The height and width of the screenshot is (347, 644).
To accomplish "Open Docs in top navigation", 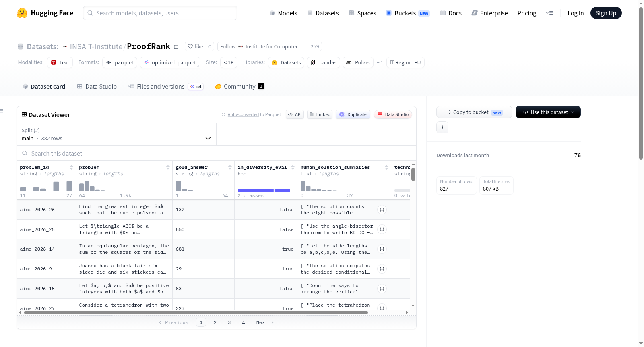I will pyautogui.click(x=450, y=13).
